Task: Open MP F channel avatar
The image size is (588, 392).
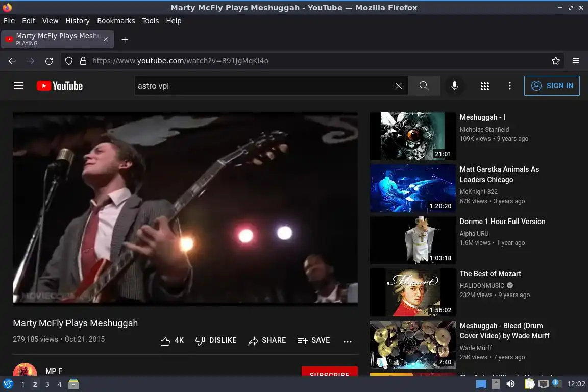Action: [x=25, y=370]
